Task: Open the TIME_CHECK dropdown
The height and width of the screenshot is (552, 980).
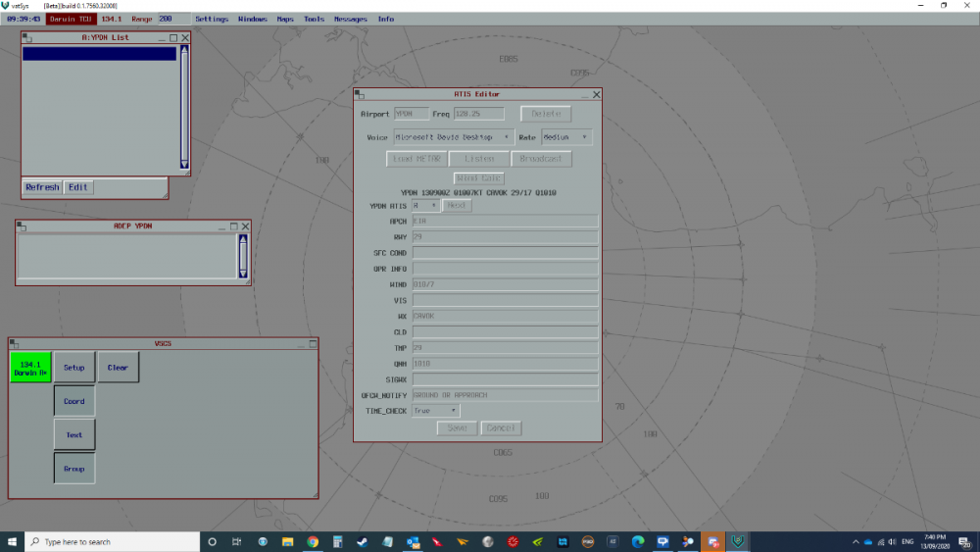Action: point(435,411)
